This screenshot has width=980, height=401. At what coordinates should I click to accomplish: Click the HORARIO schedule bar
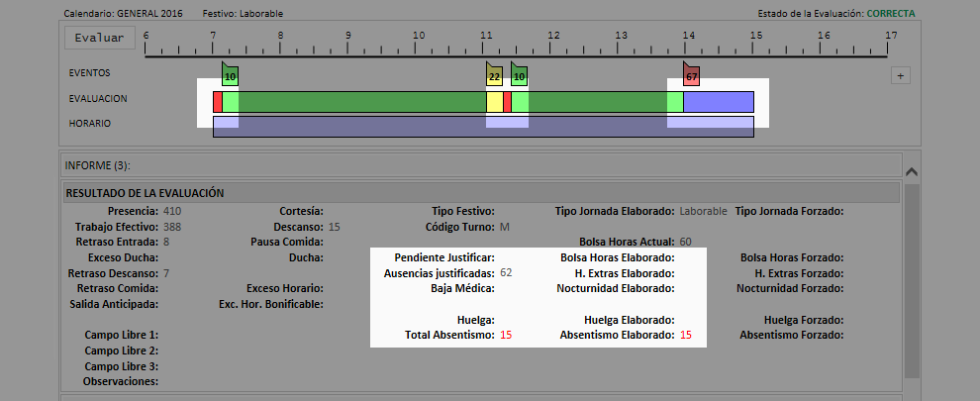pyautogui.click(x=483, y=127)
